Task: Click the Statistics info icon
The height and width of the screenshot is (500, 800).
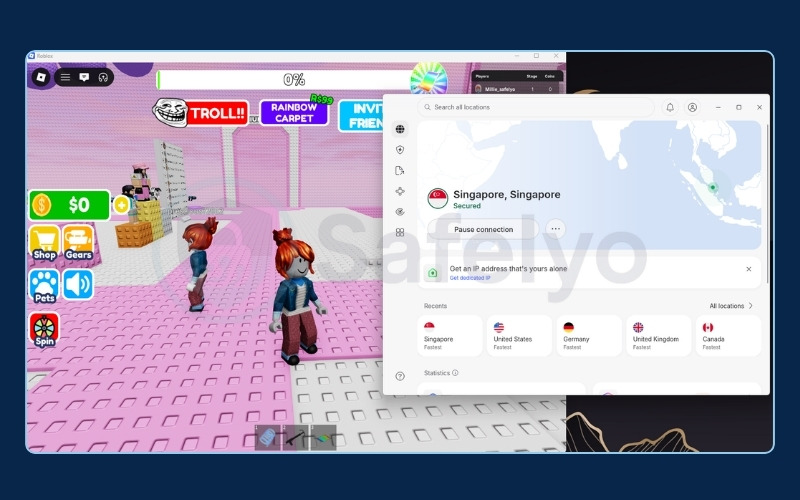Action: [455, 372]
